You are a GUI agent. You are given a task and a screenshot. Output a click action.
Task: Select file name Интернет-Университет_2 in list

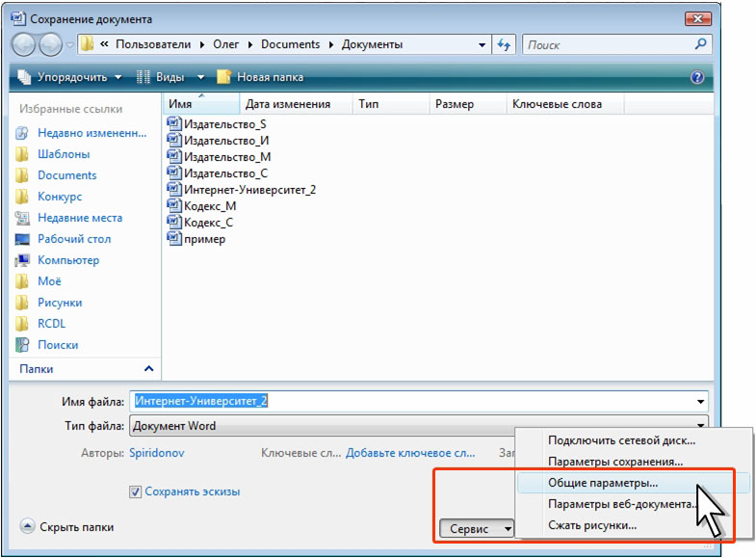[250, 190]
